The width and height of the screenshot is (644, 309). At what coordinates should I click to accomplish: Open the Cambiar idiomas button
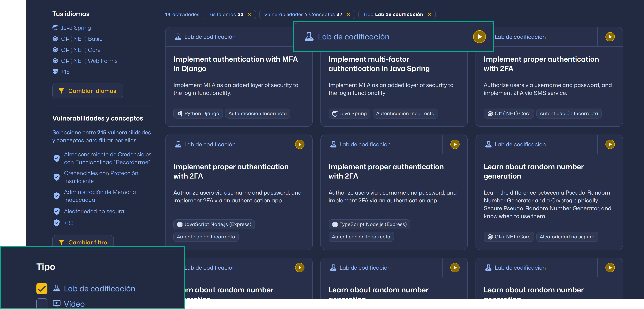pos(87,91)
